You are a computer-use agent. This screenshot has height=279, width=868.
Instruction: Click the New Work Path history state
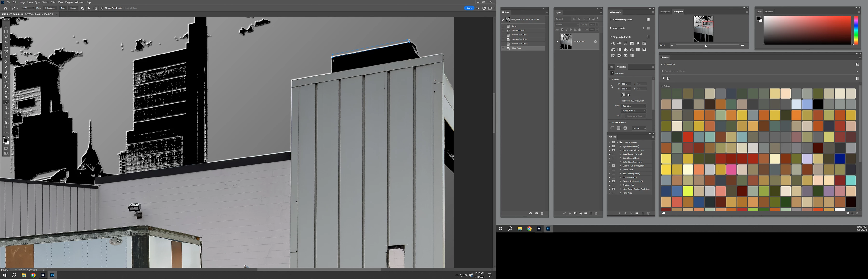point(518,30)
